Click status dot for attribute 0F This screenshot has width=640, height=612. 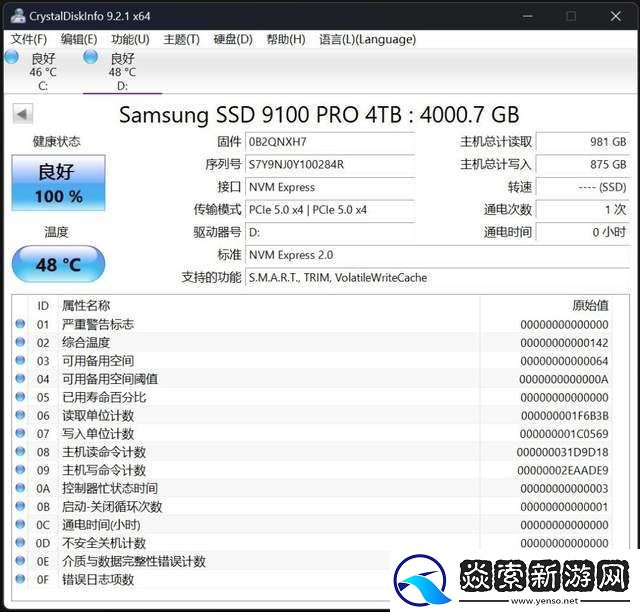tap(20, 579)
